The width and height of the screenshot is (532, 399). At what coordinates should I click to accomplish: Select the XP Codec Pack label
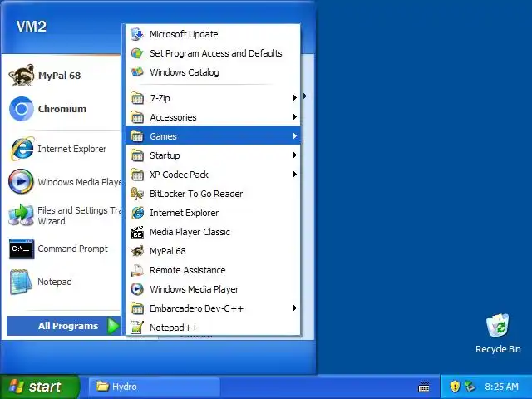click(179, 175)
